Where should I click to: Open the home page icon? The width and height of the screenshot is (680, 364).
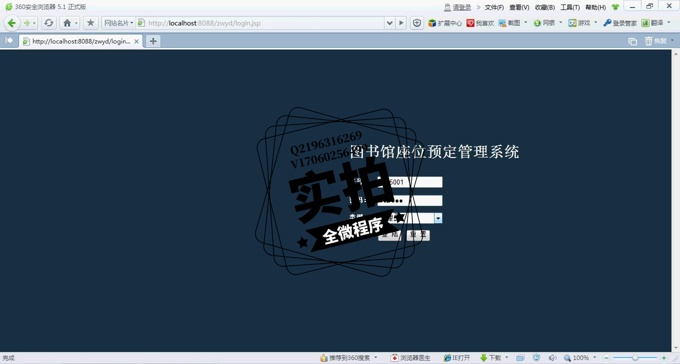pos(67,23)
